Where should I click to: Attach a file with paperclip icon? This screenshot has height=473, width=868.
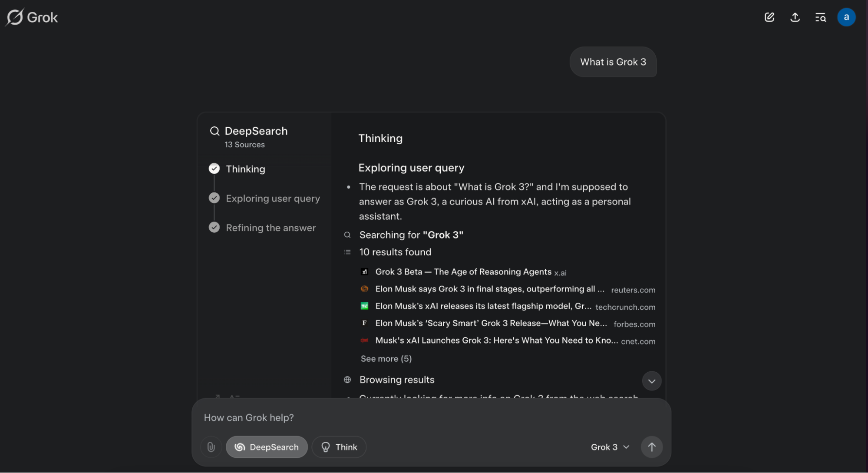point(211,447)
